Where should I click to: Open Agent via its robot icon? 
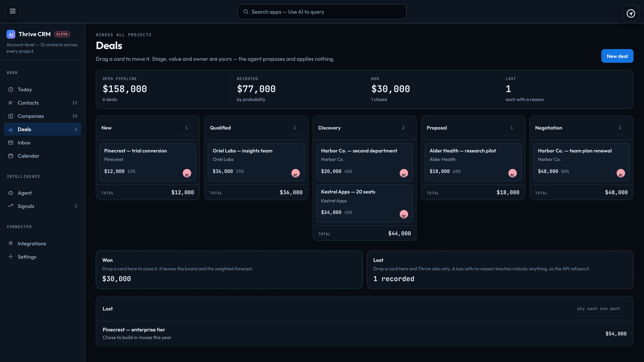pos(10,193)
